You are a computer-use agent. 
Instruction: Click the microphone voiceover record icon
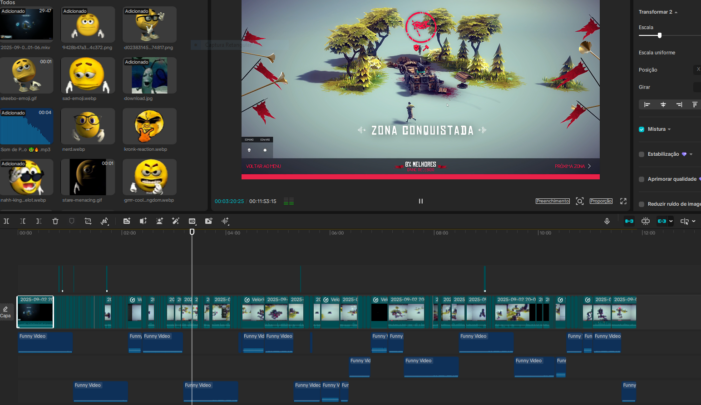click(x=607, y=221)
